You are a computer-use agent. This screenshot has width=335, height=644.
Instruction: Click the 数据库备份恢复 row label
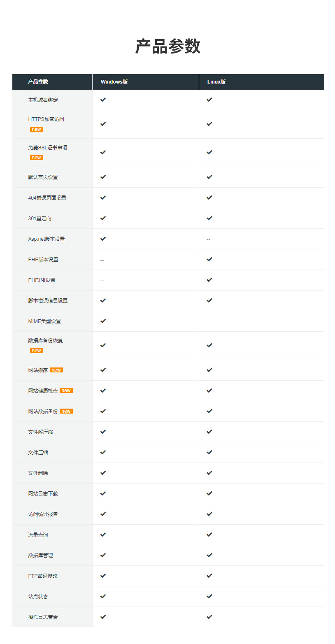(46, 341)
